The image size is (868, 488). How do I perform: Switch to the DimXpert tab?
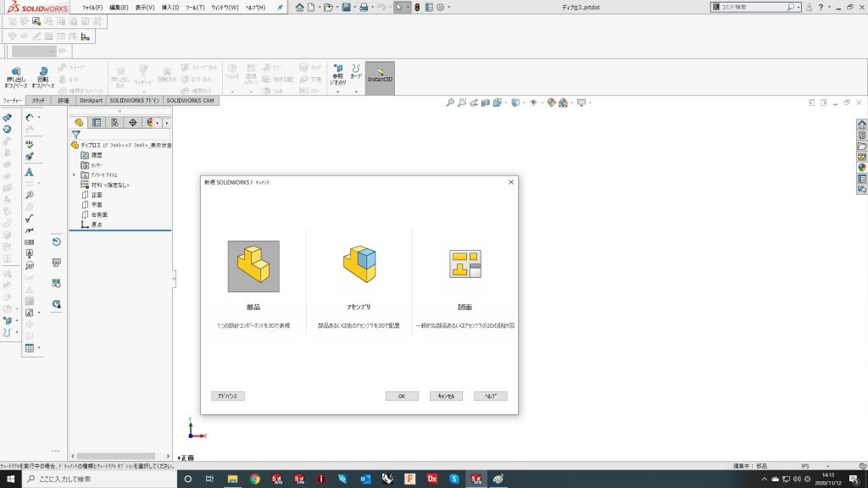[x=91, y=101]
